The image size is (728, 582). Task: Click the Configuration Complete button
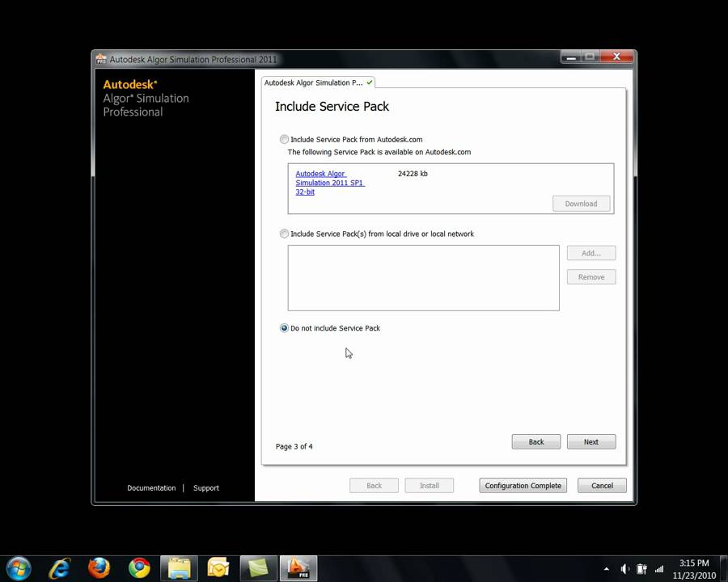[523, 486]
